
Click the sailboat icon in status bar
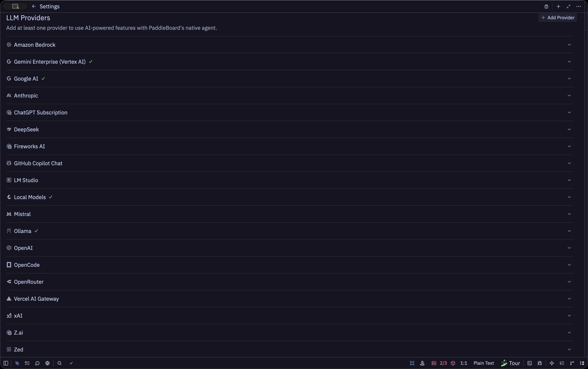coord(422,363)
